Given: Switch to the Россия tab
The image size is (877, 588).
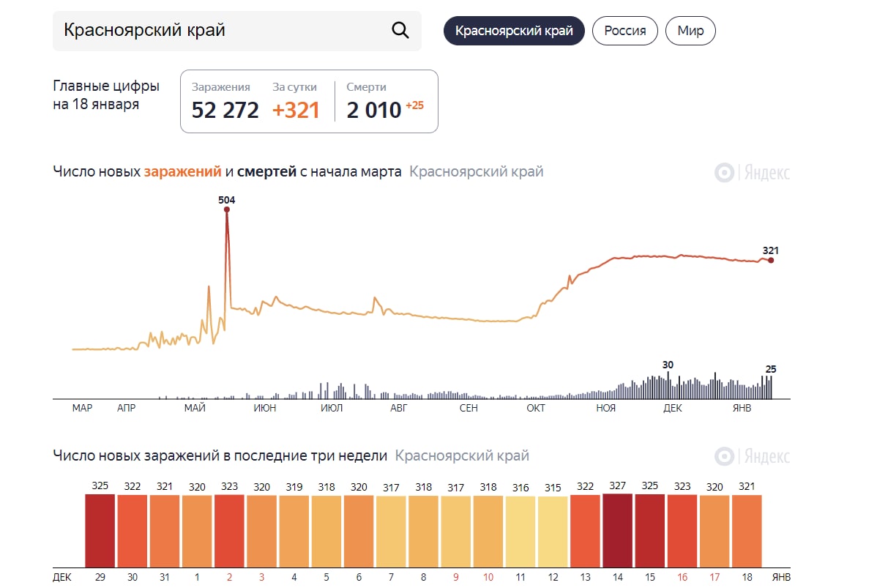Looking at the screenshot, I should [x=624, y=31].
